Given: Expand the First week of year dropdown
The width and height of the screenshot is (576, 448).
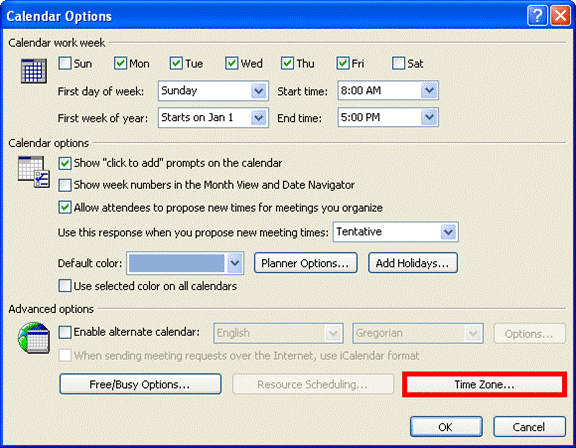Looking at the screenshot, I should (213, 118).
